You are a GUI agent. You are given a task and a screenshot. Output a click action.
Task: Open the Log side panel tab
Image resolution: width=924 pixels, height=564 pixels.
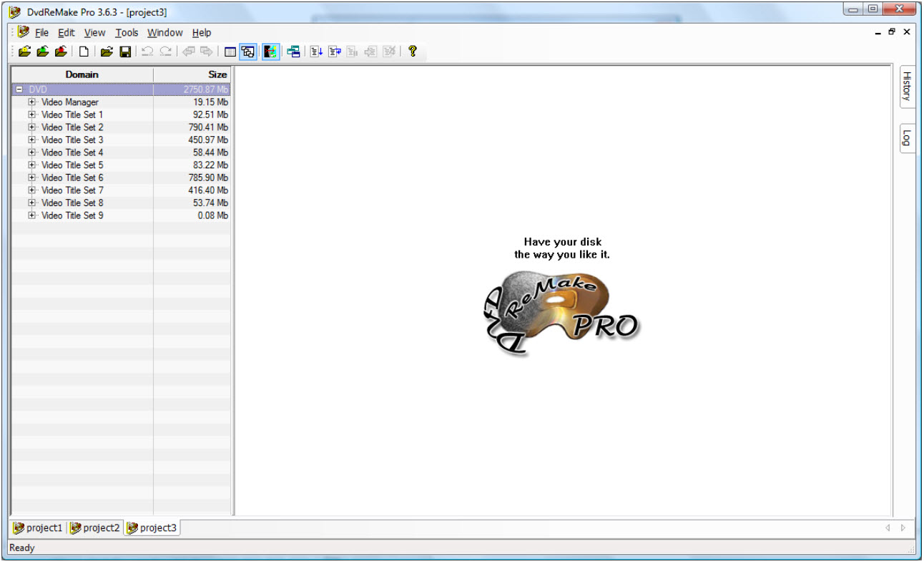(x=907, y=137)
